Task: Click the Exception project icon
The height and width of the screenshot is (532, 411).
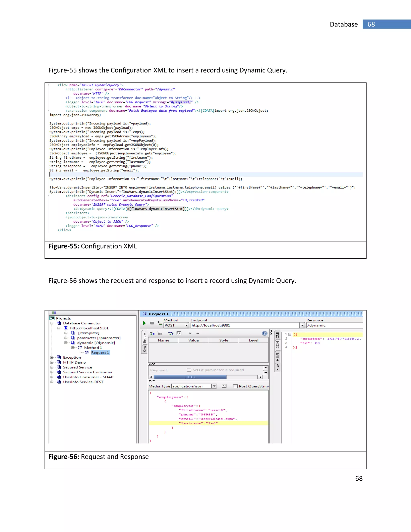Action: coord(59,357)
